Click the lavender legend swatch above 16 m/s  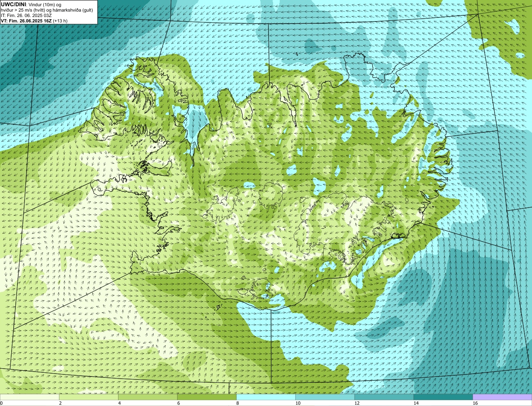point(502,397)
